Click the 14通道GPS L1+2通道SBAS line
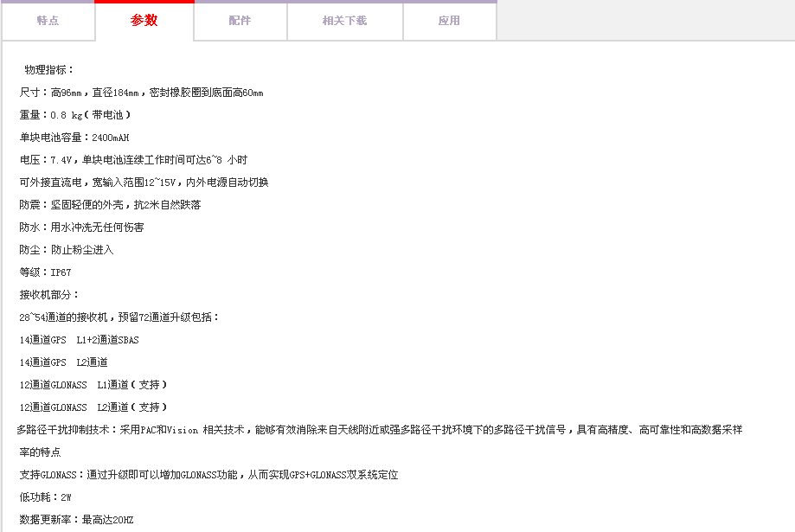This screenshot has height=532, width=795. 79,340
